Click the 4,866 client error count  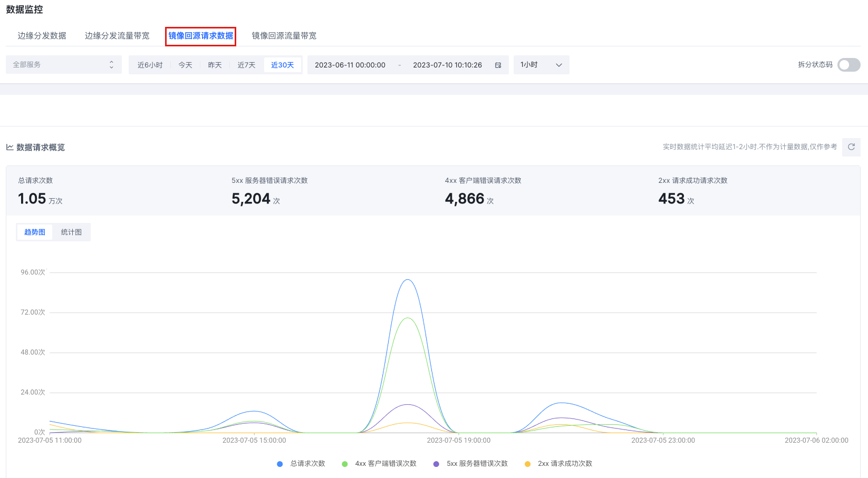469,199
